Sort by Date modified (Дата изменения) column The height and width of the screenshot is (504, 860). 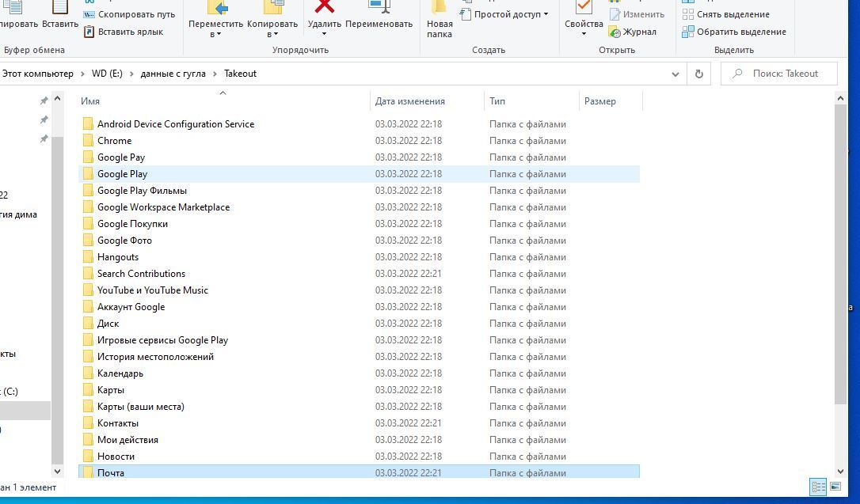tap(410, 101)
